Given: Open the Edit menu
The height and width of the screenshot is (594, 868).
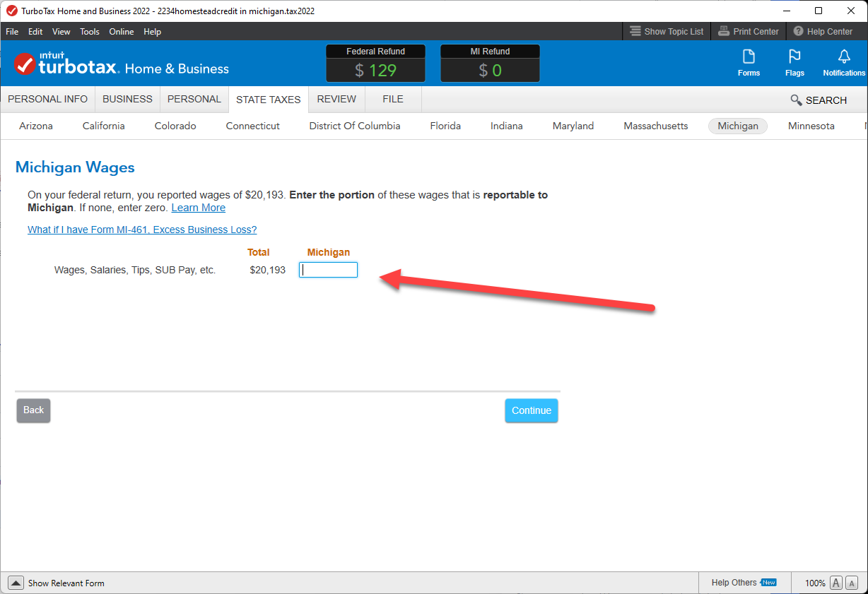Looking at the screenshot, I should [35, 32].
